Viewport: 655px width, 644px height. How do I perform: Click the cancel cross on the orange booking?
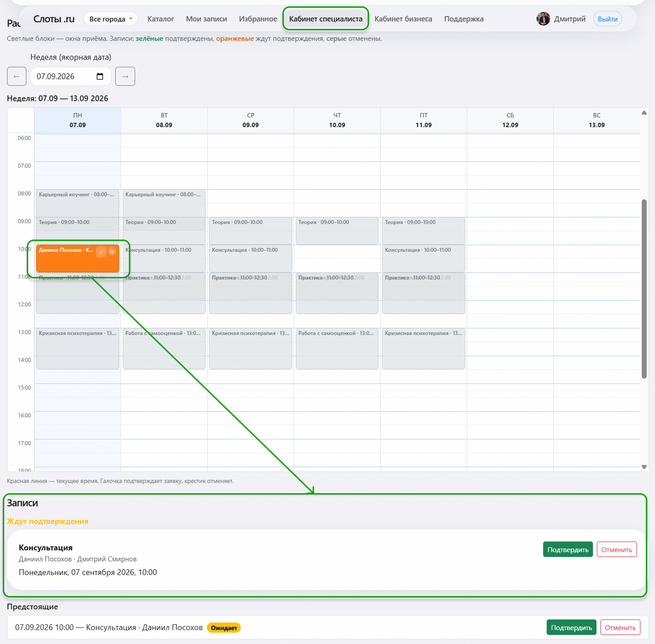(x=112, y=252)
